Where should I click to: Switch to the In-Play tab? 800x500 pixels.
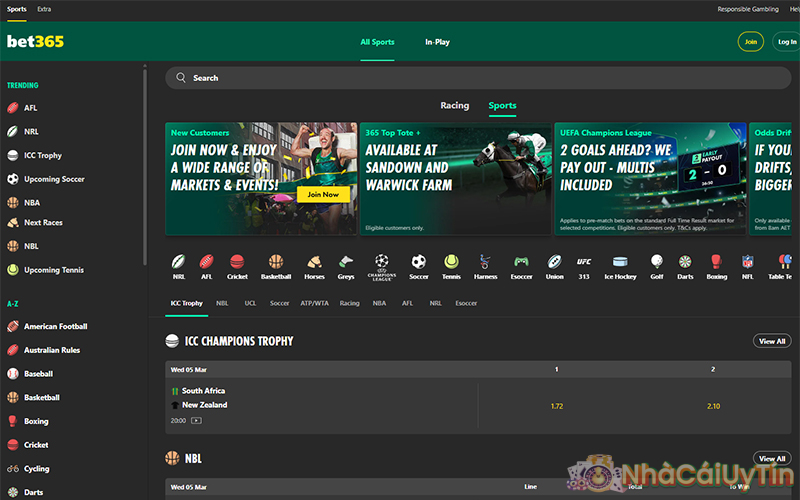[437, 42]
